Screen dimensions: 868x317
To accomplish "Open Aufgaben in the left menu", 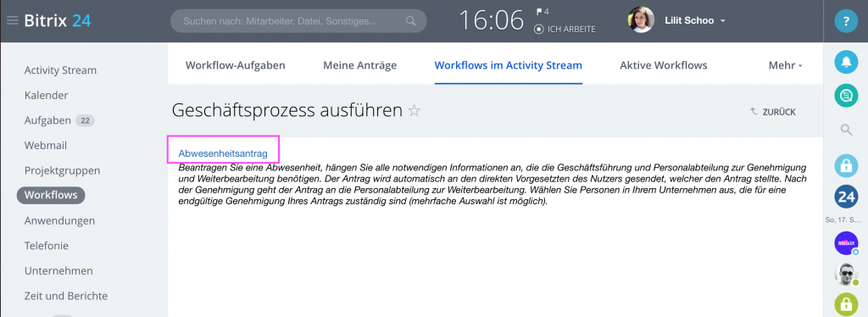I will coord(47,120).
